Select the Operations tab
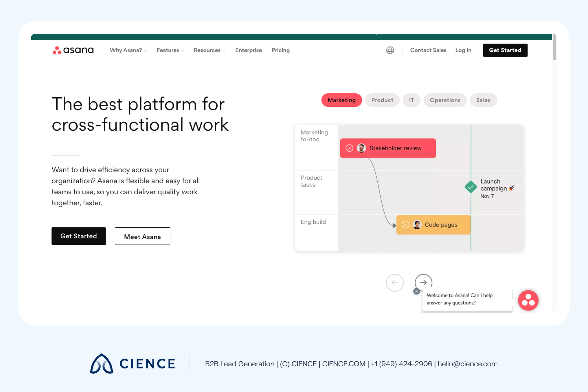 coord(445,100)
